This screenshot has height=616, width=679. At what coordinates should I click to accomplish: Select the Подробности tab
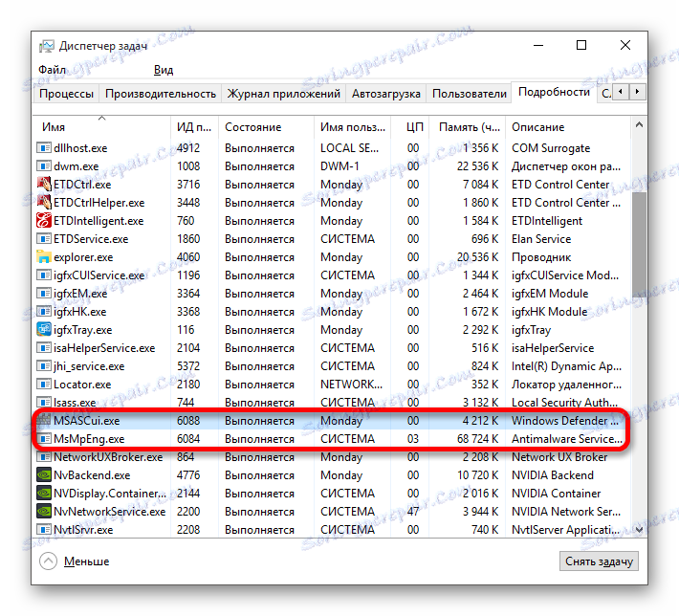click(x=554, y=92)
